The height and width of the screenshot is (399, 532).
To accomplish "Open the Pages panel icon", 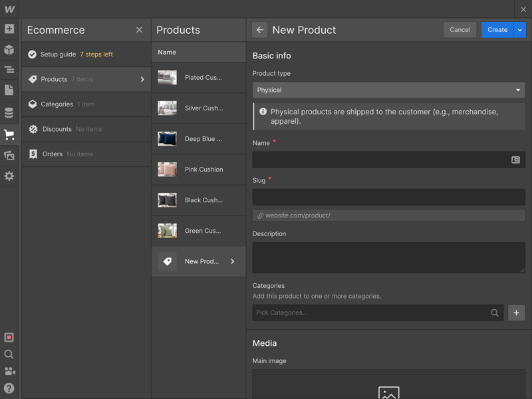I will [9, 90].
